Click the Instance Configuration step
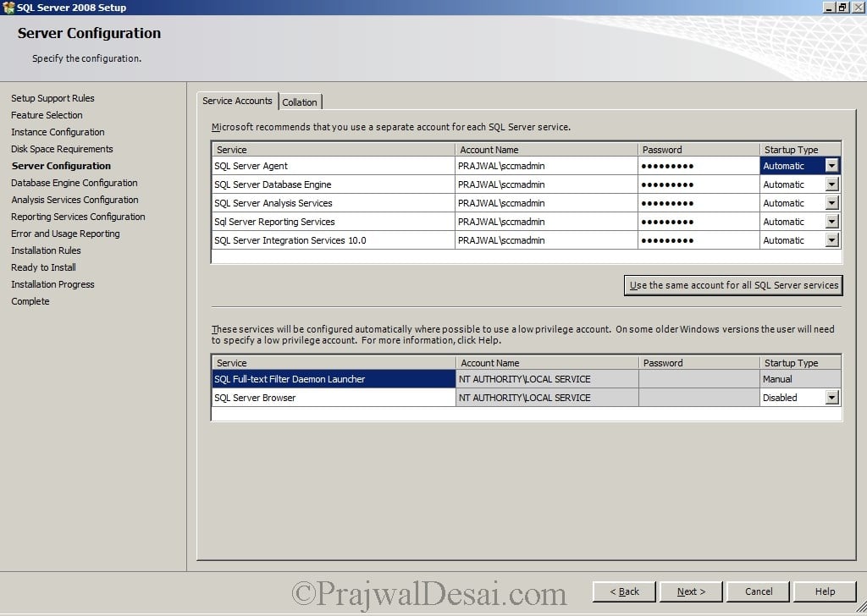 (58, 132)
